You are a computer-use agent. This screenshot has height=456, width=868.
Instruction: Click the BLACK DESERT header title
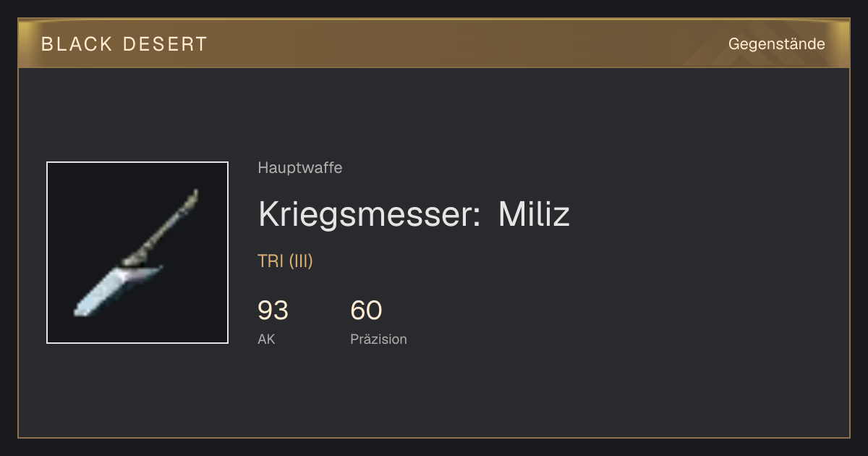[124, 44]
